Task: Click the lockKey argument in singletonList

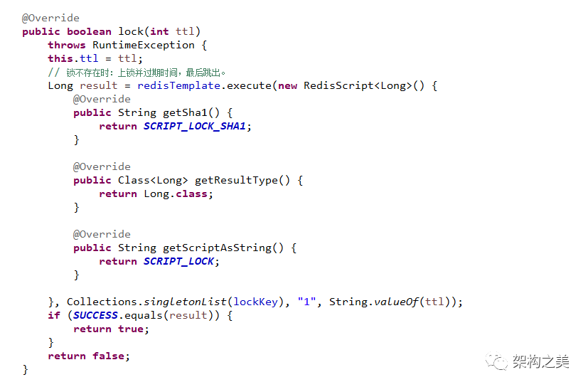Action: click(256, 302)
